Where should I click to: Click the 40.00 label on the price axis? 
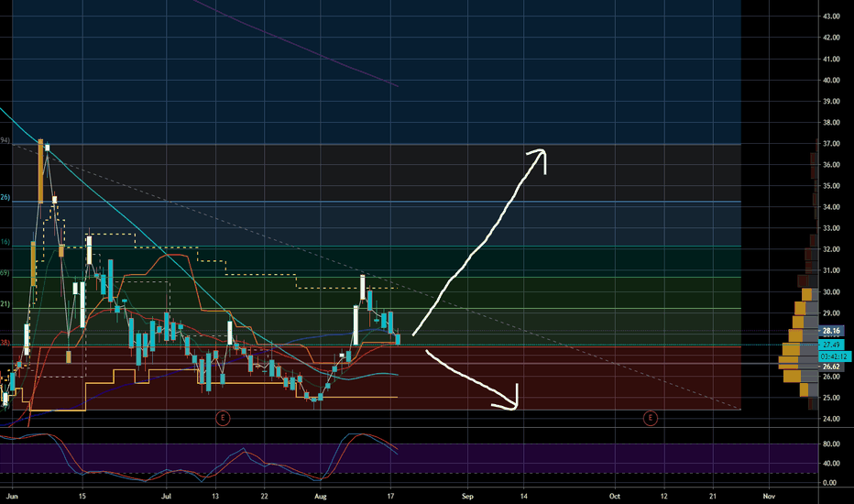(x=831, y=80)
